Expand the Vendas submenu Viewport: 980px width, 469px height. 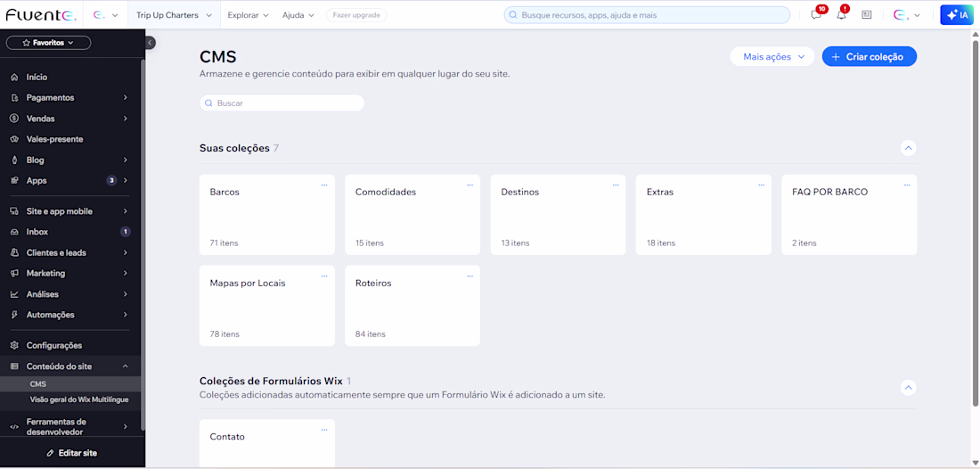(125, 119)
